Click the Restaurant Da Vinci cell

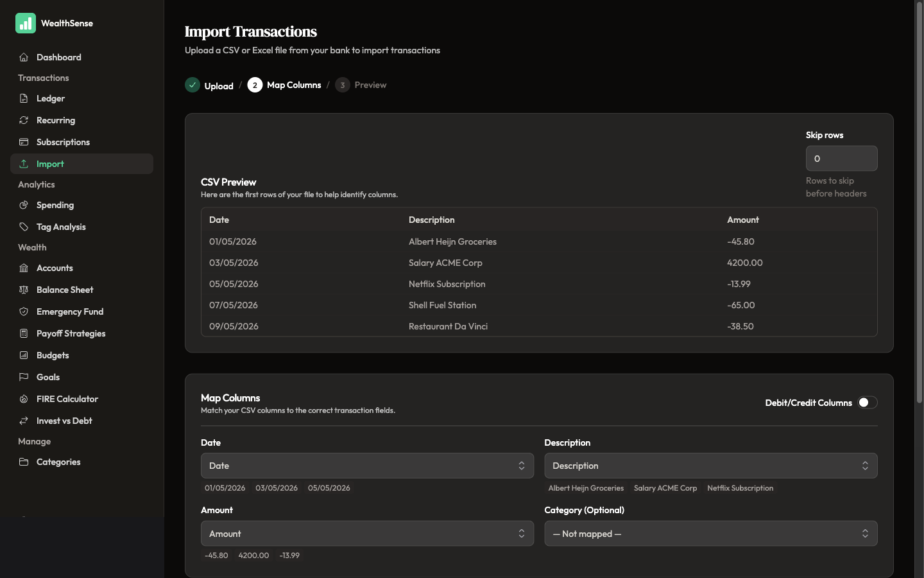[448, 326]
